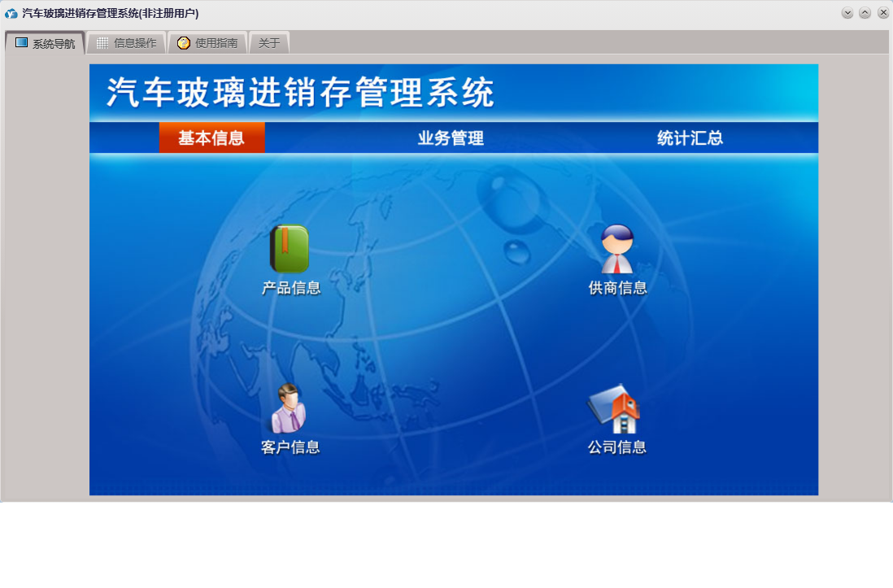The height and width of the screenshot is (588, 893).
Task: Click the grid icon on 信息操作 tab
Action: pos(102,43)
